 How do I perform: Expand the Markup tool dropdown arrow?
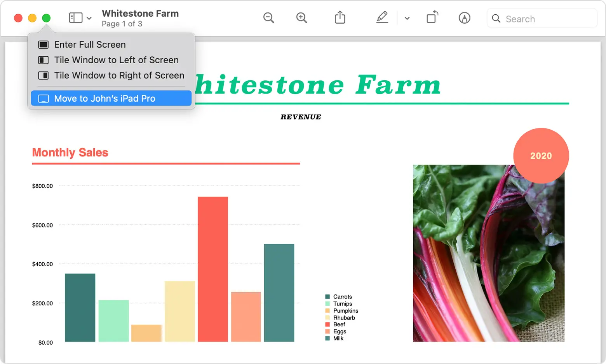tap(406, 18)
